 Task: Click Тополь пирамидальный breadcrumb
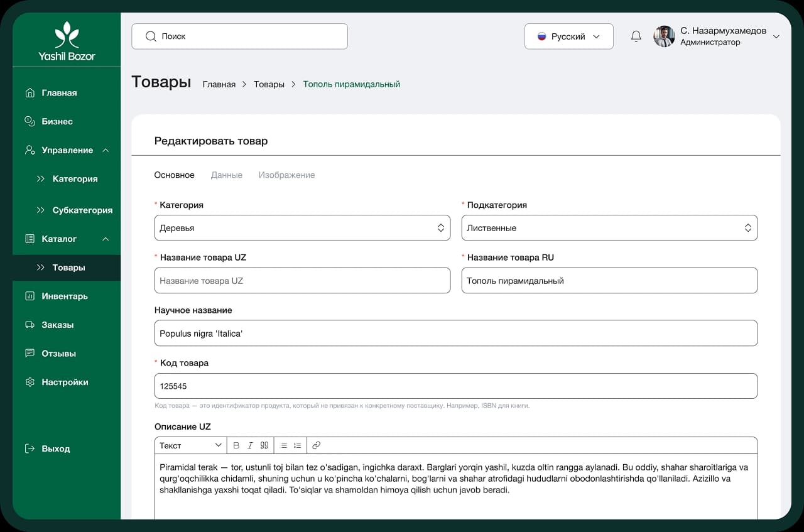coord(352,84)
